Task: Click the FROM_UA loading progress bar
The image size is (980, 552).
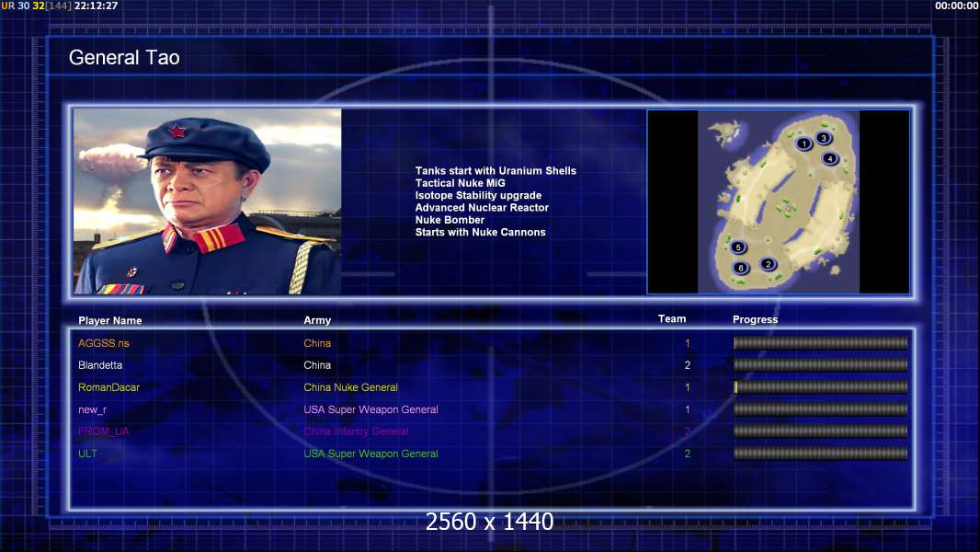Action: point(821,431)
